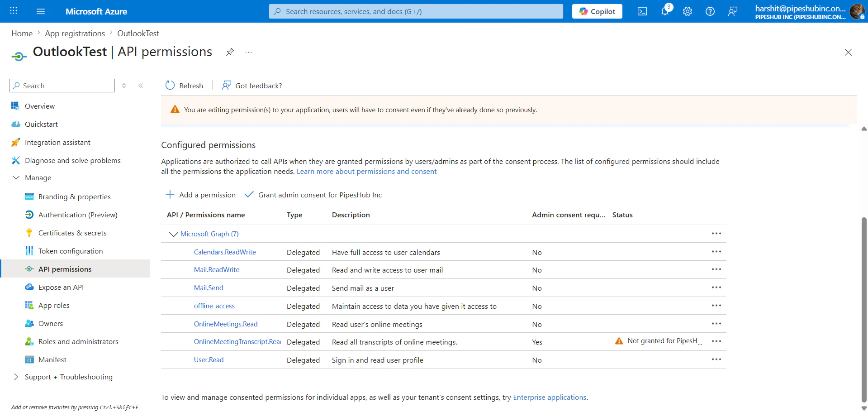868x412 pixels.
Task: Open the portal hamburger menu
Action: [x=41, y=11]
